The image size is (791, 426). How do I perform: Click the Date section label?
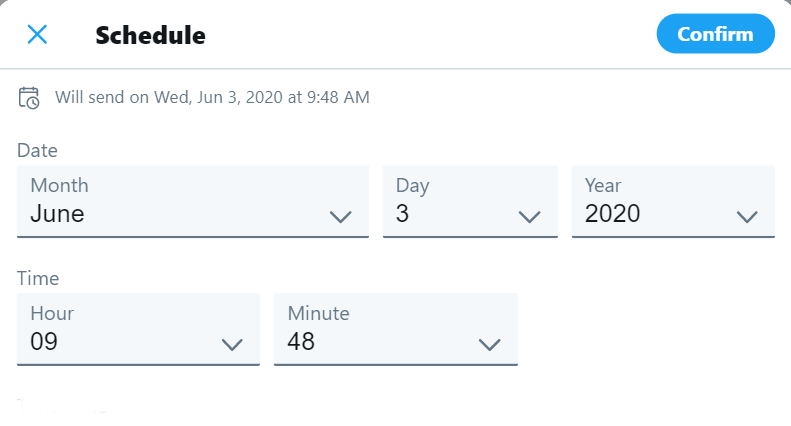click(x=37, y=150)
